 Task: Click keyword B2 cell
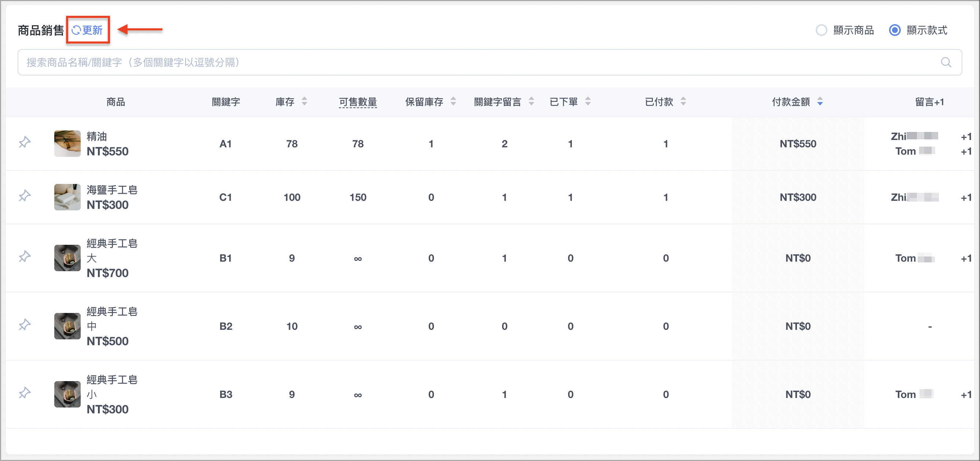pyautogui.click(x=226, y=326)
